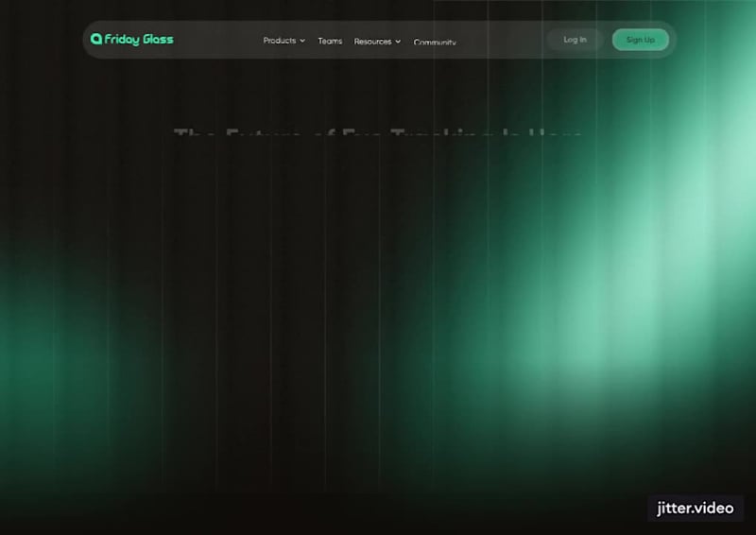The height and width of the screenshot is (535, 756).
Task: Click the Log In button
Action: point(575,40)
